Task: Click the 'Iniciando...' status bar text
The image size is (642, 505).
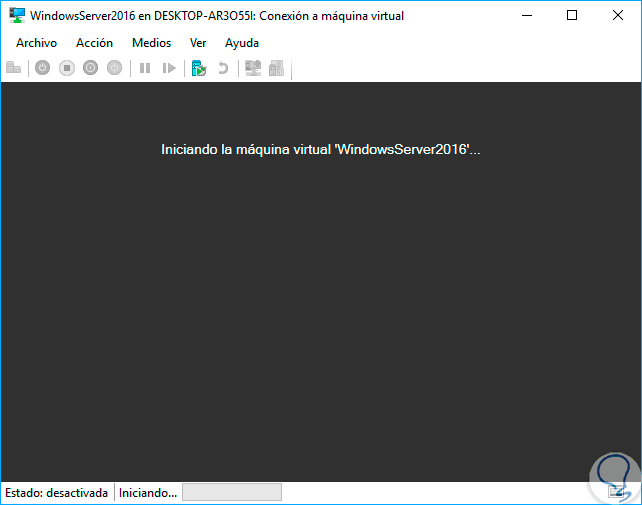Action: click(x=148, y=493)
